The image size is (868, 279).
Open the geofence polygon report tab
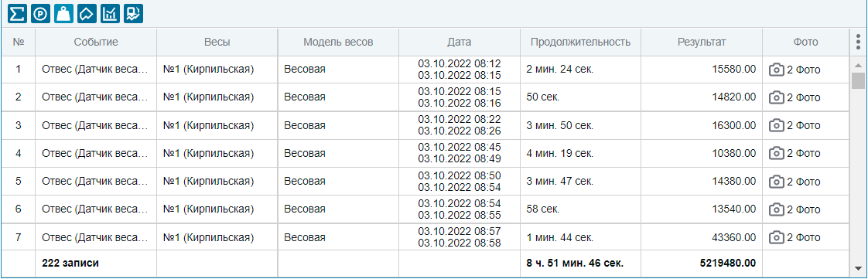87,14
